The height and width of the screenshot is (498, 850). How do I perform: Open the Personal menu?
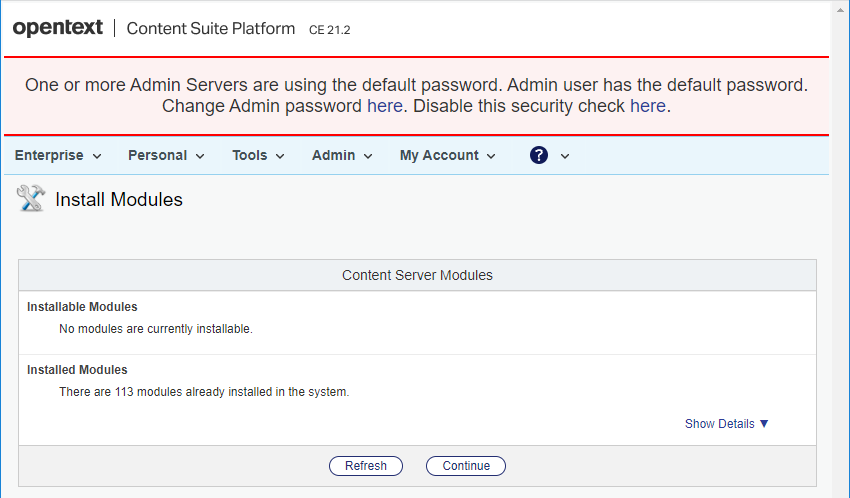coord(166,155)
